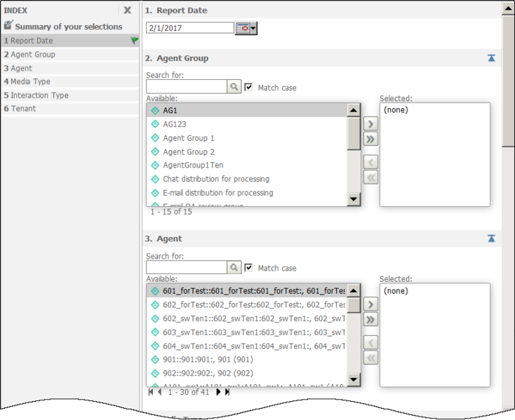
Task: Click the down arrow of Agent list scrollbar
Action: pyautogui.click(x=354, y=379)
